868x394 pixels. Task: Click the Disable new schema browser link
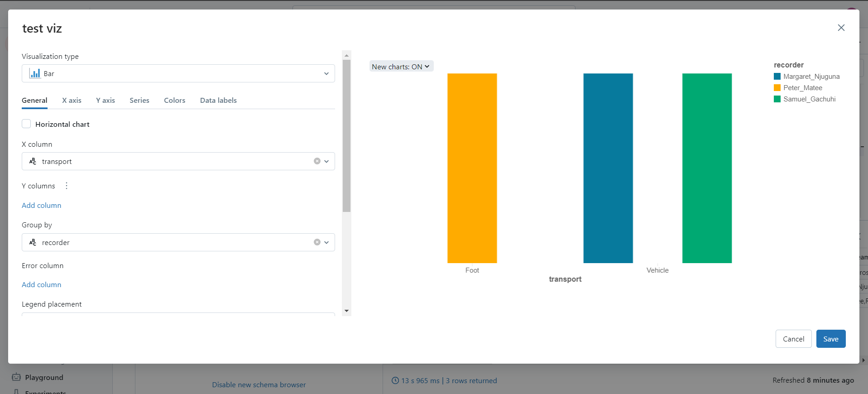(259, 384)
